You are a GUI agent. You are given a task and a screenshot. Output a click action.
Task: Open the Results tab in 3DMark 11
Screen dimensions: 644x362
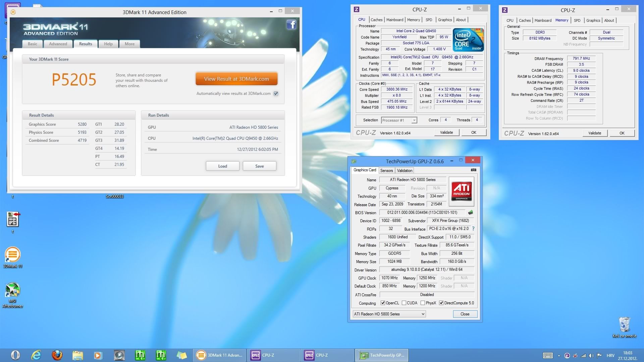86,44
